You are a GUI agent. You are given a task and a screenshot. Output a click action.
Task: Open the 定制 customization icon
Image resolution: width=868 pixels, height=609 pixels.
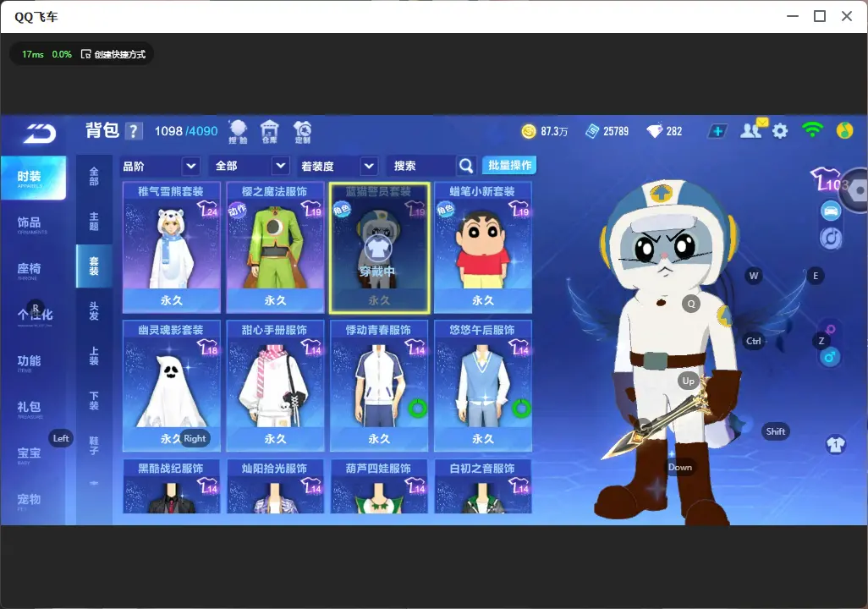click(x=302, y=132)
